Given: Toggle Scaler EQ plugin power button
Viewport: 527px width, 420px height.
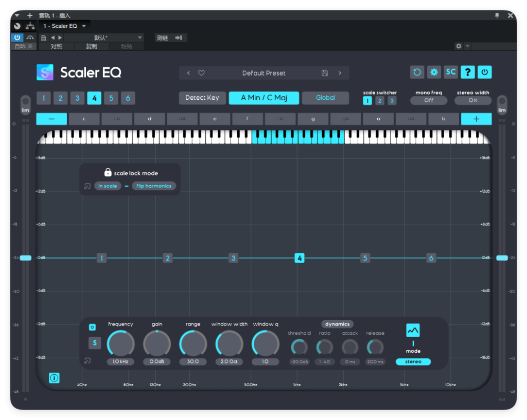Looking at the screenshot, I should click(x=484, y=72).
